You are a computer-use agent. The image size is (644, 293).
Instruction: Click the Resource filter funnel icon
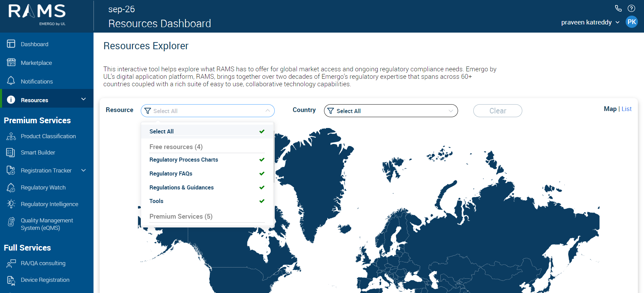coord(148,111)
